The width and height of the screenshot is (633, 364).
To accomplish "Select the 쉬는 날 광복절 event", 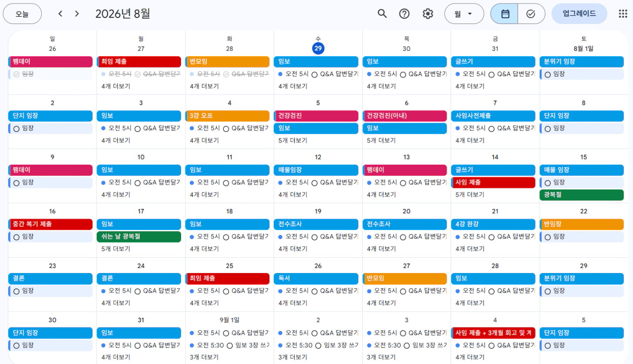I will [x=139, y=237].
